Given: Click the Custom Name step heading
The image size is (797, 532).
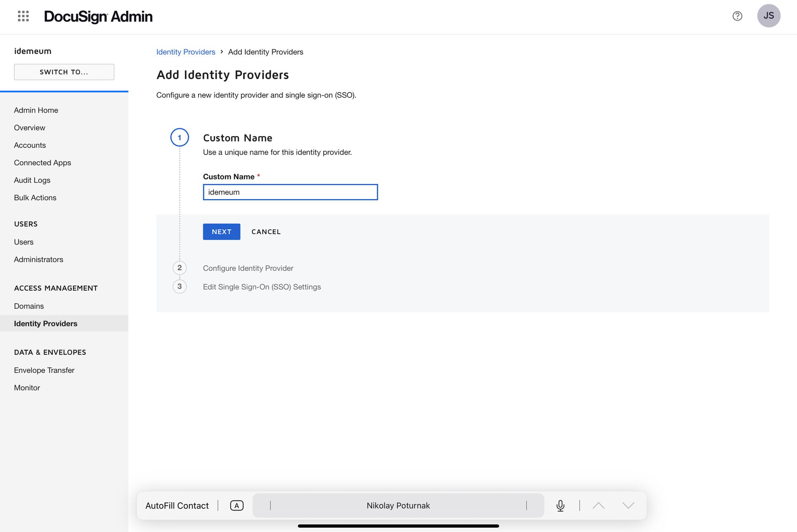Looking at the screenshot, I should [238, 138].
